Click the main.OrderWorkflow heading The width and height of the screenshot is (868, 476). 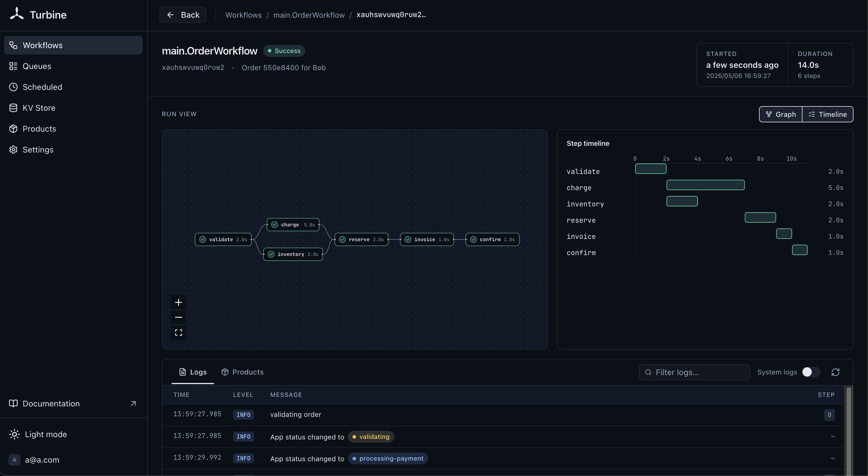(210, 51)
